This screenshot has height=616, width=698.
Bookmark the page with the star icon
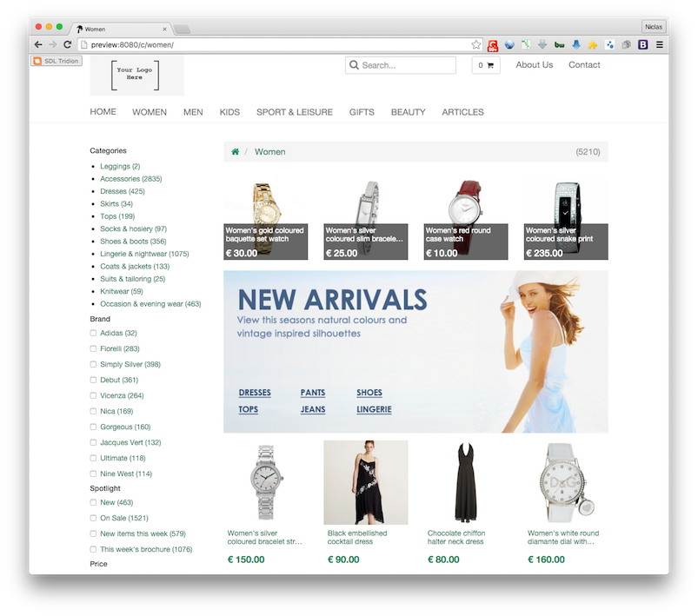pos(476,44)
